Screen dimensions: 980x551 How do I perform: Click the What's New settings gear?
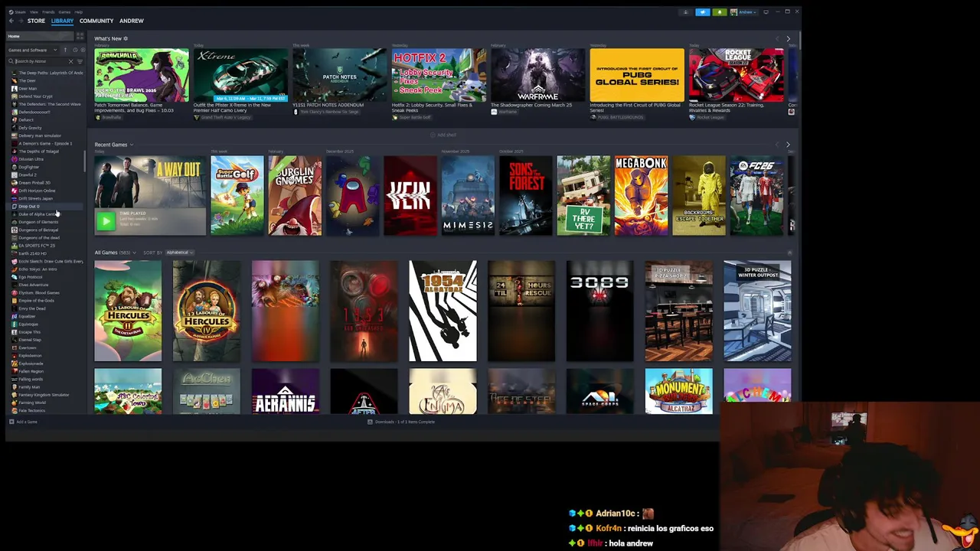click(126, 38)
